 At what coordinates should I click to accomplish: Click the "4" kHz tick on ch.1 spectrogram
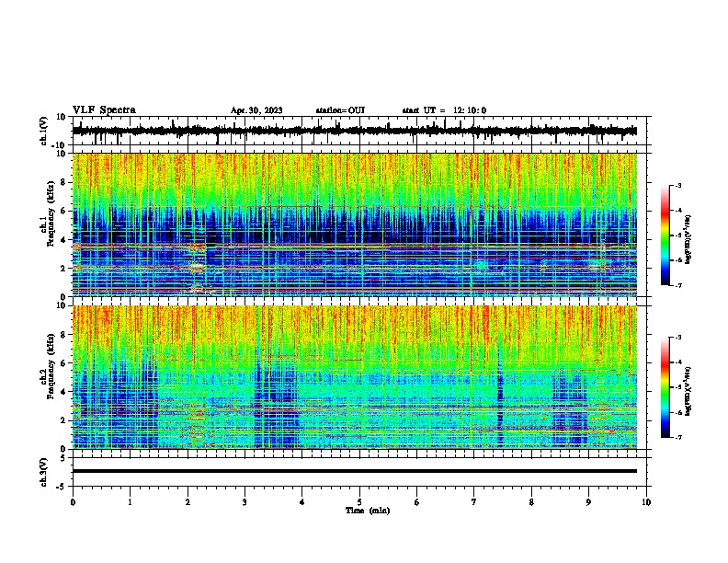pos(64,240)
